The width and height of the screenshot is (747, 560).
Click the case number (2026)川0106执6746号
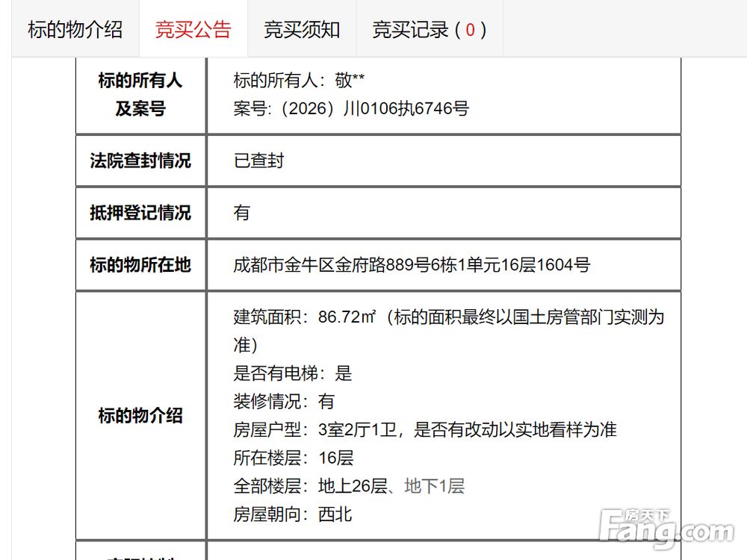pos(351,108)
